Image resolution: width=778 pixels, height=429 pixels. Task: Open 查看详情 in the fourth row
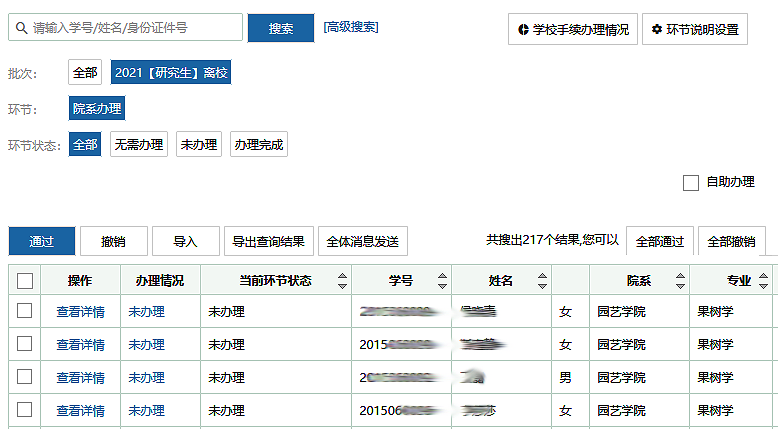click(x=80, y=410)
